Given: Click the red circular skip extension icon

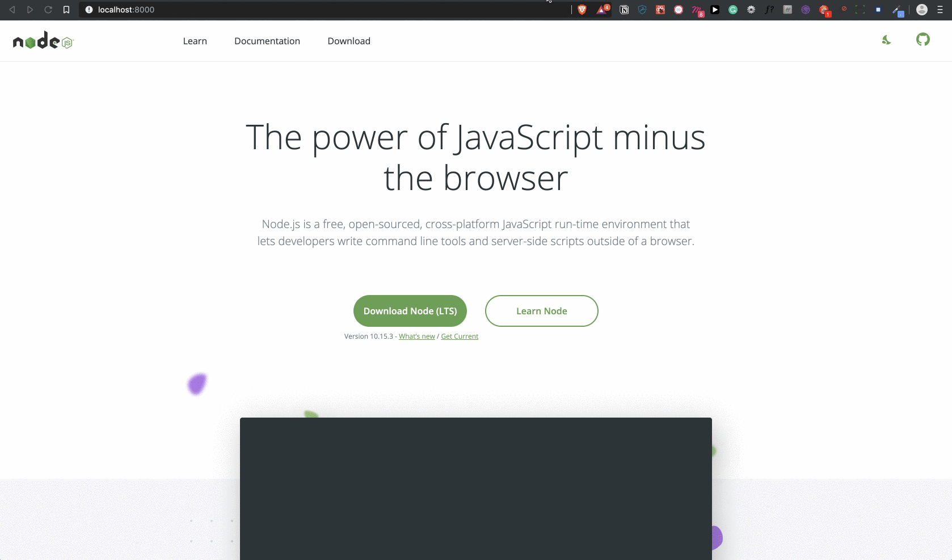Looking at the screenshot, I should (679, 10).
